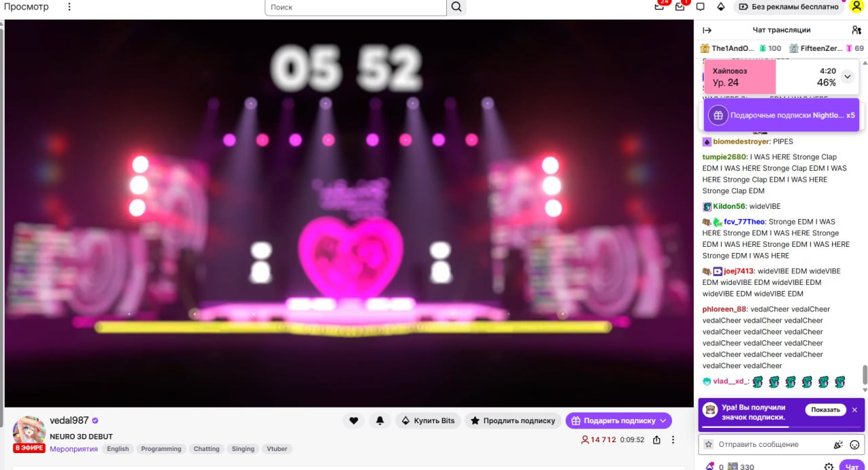
Task: Open the emote picker smiley icon
Action: coord(854,444)
